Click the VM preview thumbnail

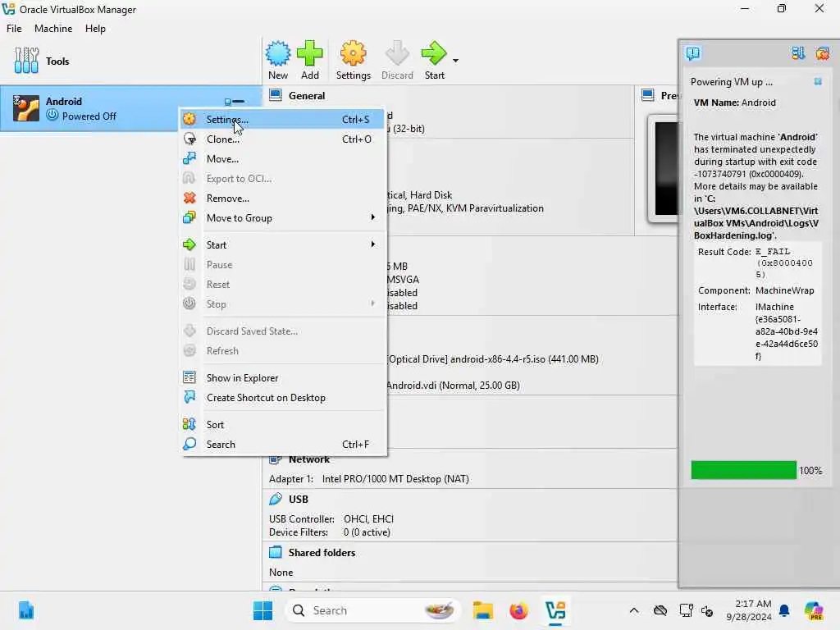pyautogui.click(x=664, y=169)
